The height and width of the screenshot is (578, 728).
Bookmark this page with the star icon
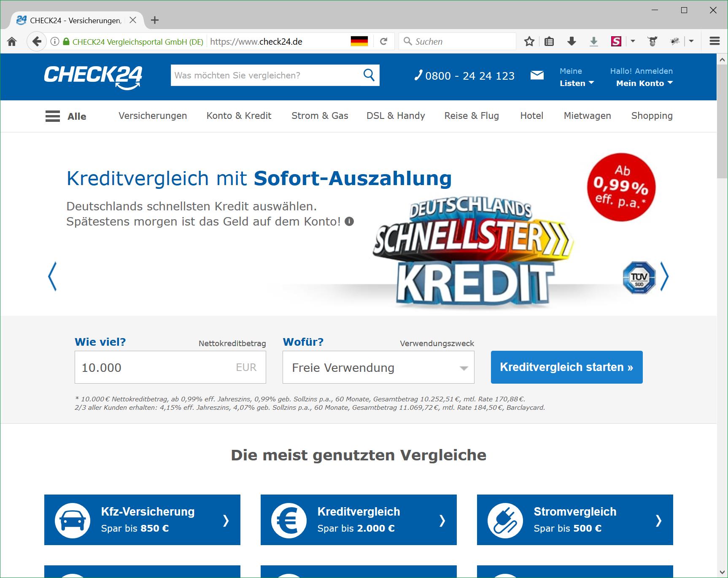529,41
